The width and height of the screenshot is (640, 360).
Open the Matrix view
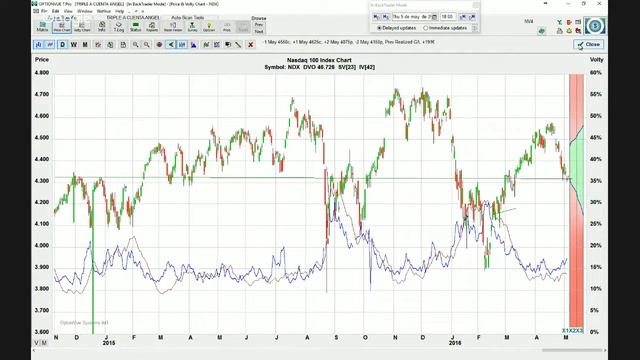point(42,27)
